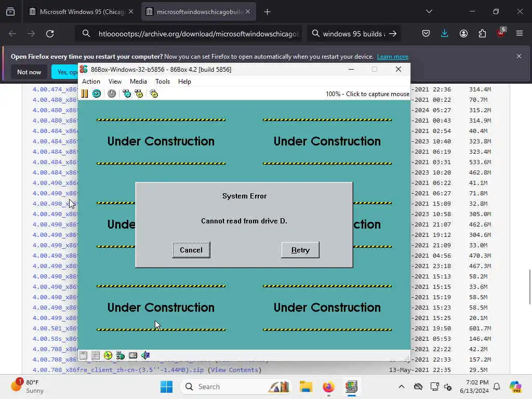Click first floppy drive status icon
The image size is (532, 399).
click(x=84, y=355)
